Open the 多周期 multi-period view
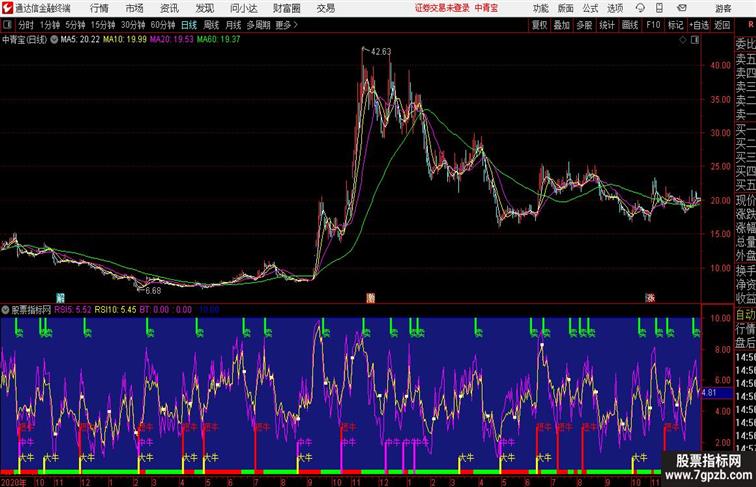756x487 pixels. [x=258, y=25]
